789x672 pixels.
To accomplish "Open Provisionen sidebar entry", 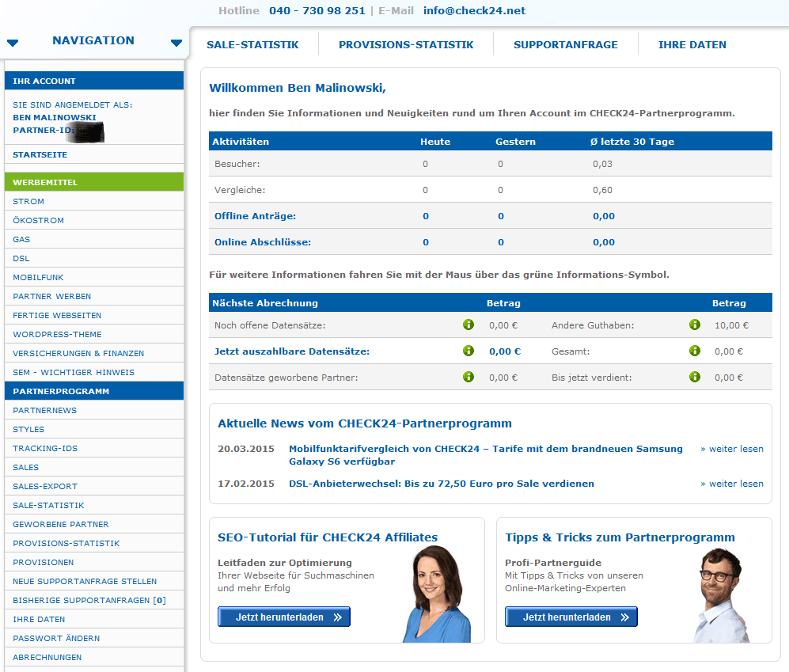I will tap(94, 562).
